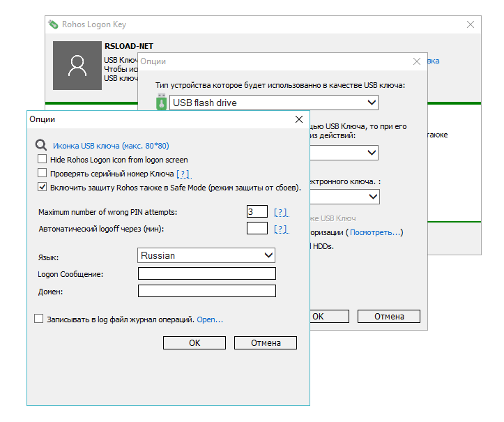Click the partially hidden link in Rohos window
504x422 pixels.
434,61
